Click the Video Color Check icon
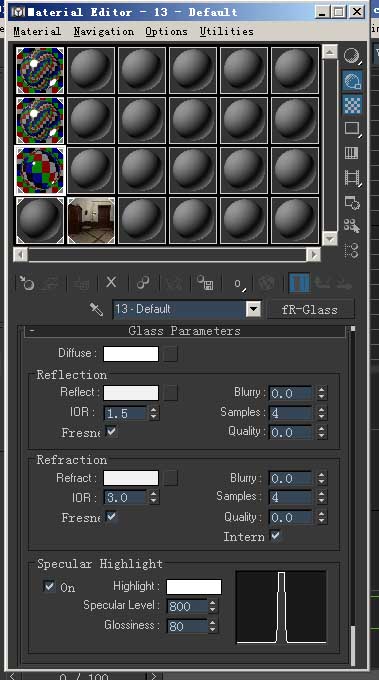 (x=352, y=153)
